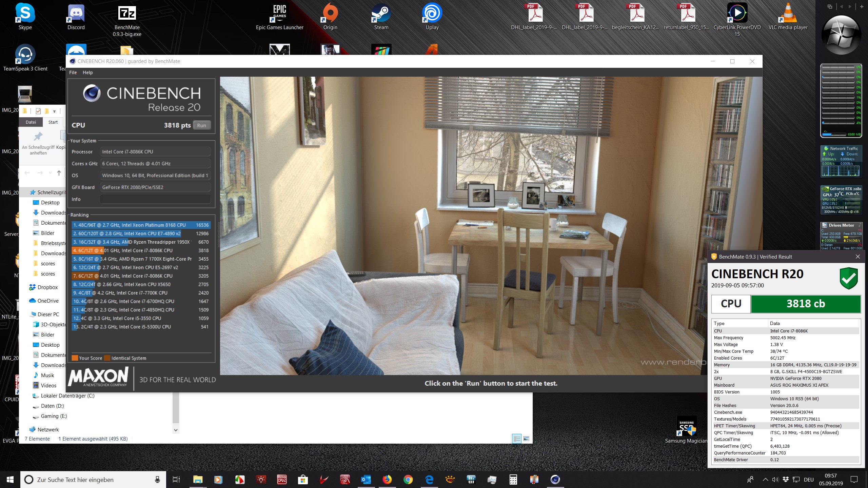This screenshot has width=868, height=488.
Task: Open the Discord desktop shortcut
Action: pyautogui.click(x=76, y=17)
